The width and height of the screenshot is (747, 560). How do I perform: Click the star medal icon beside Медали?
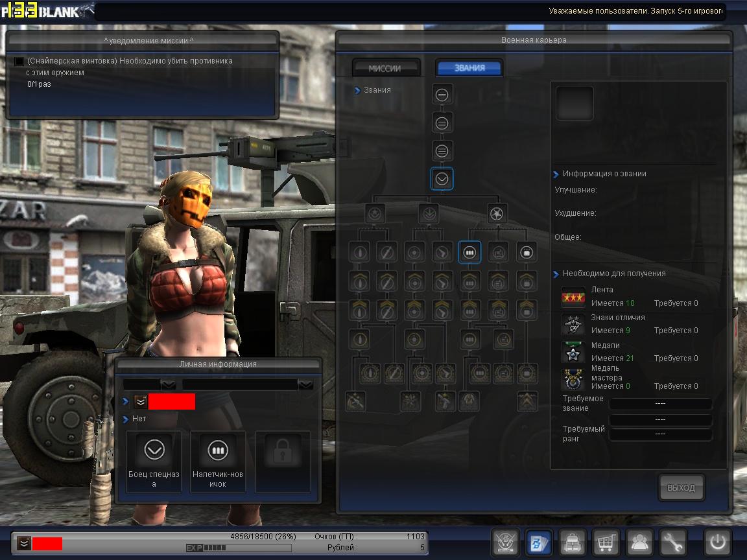point(573,353)
